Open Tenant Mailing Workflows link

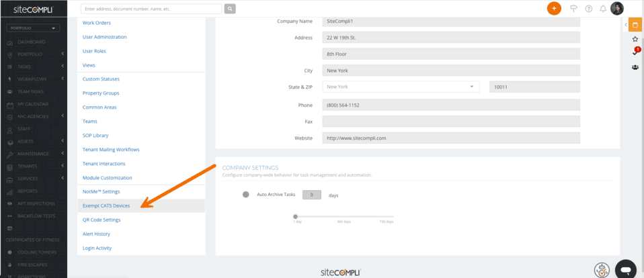click(111, 150)
